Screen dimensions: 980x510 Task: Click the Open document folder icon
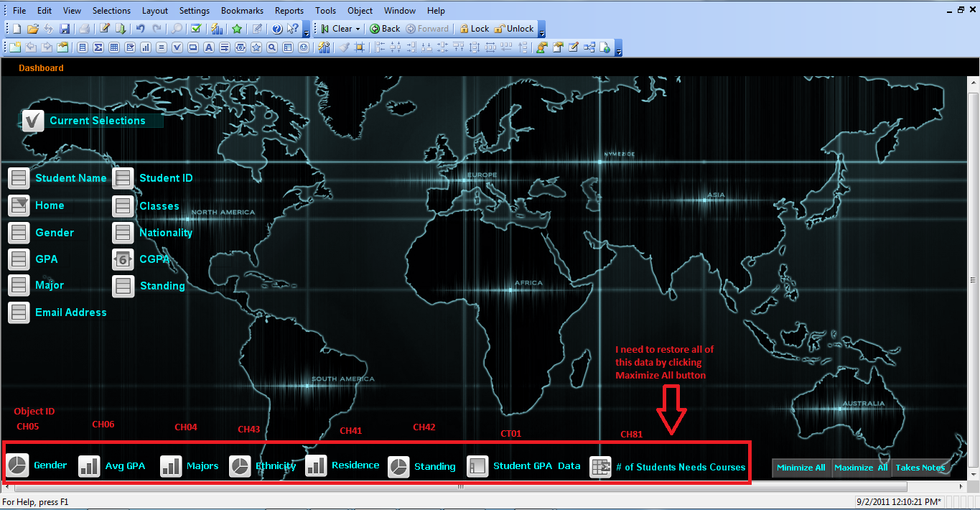click(x=33, y=29)
